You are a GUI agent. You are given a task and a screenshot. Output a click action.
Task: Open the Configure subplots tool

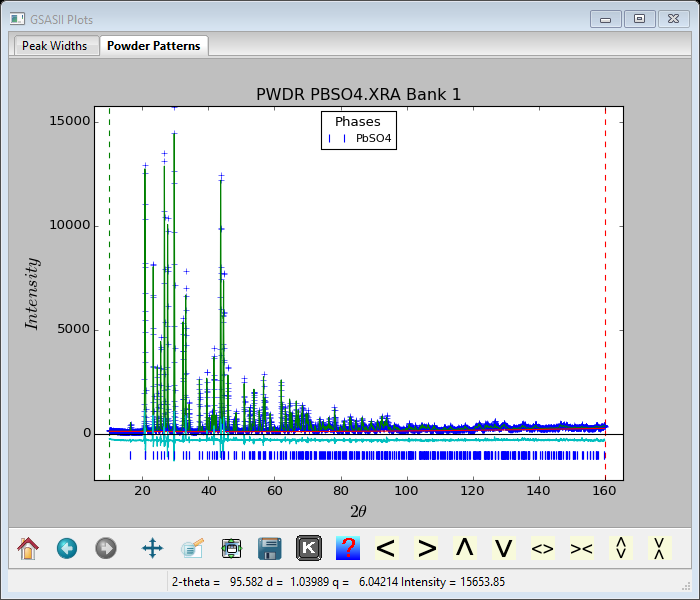[x=231, y=548]
